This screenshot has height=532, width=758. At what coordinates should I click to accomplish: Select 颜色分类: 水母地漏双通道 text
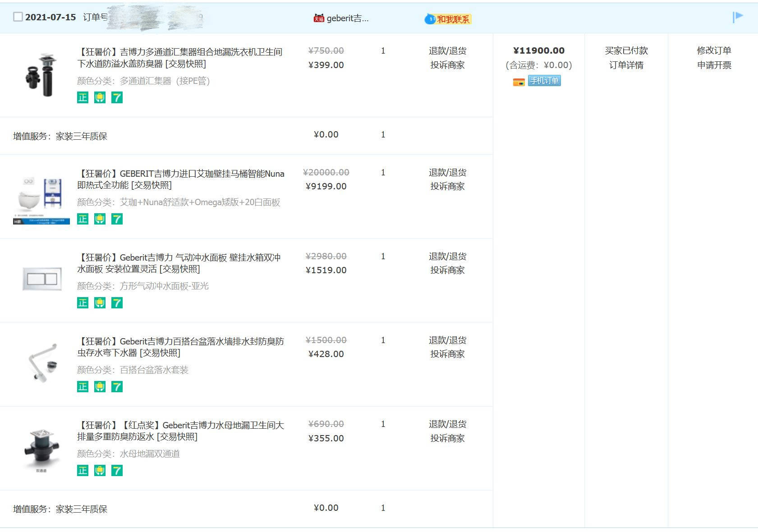click(x=129, y=454)
